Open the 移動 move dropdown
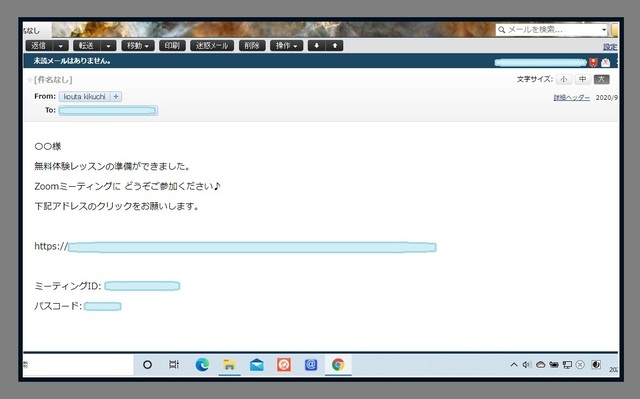640x399 pixels. [x=138, y=46]
